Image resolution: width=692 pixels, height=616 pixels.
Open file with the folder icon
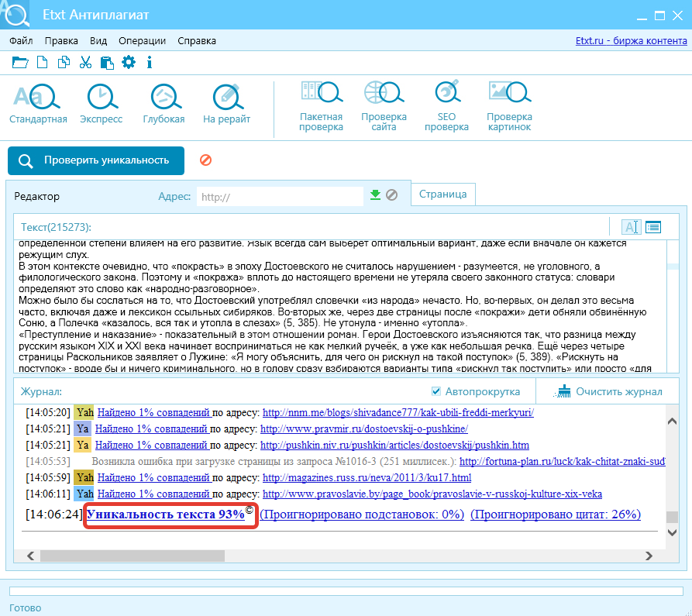click(x=20, y=63)
